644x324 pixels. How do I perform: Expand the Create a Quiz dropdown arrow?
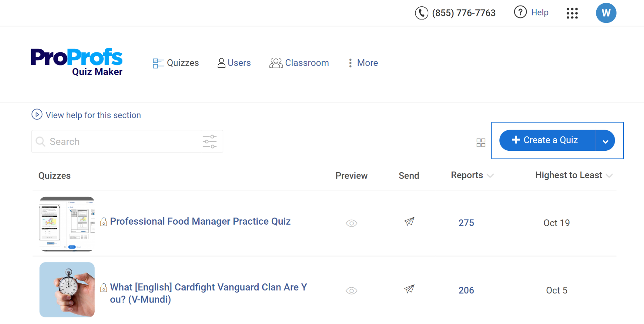click(x=605, y=141)
